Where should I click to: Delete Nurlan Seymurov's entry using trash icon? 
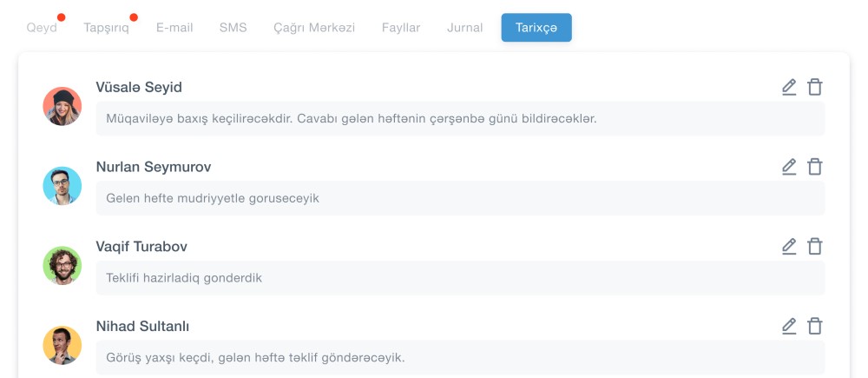815,167
